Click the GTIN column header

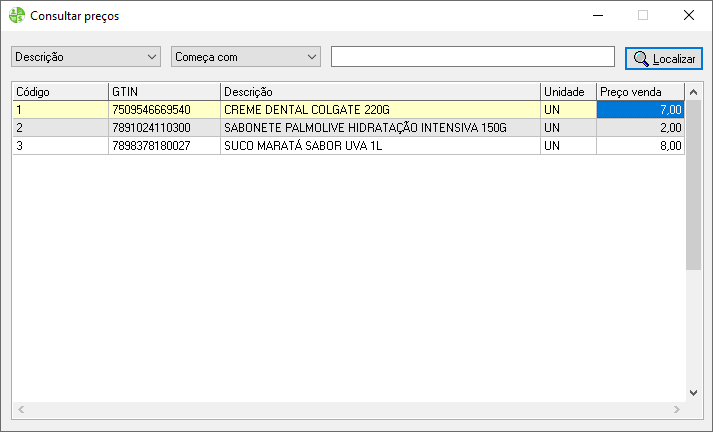[163, 91]
